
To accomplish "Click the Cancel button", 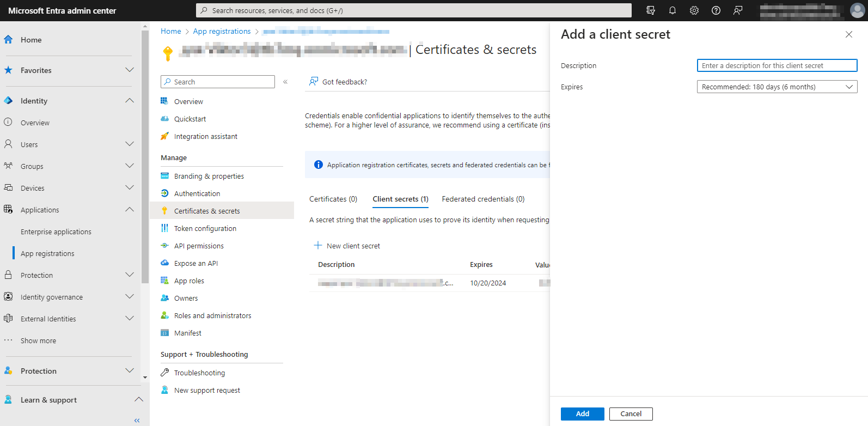I will coord(631,414).
